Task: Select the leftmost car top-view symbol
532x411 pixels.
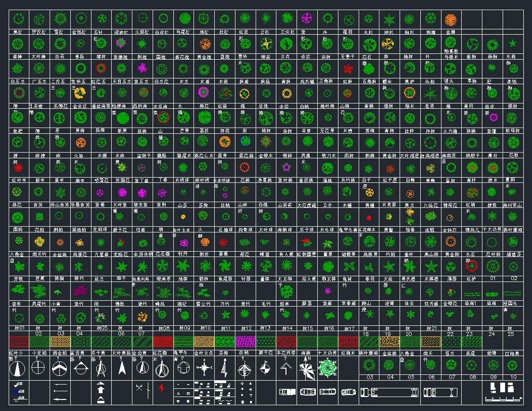Action: (287, 392)
